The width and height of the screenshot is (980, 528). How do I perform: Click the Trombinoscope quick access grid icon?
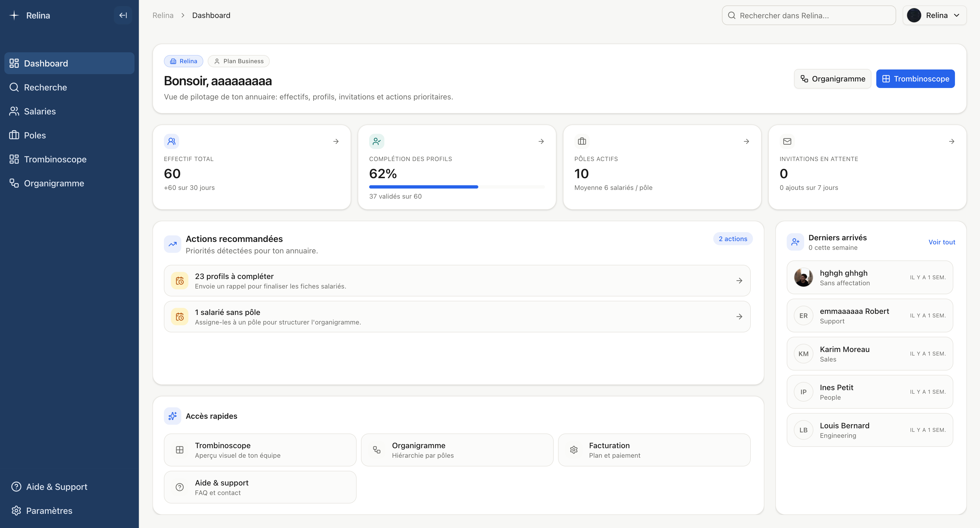click(180, 450)
